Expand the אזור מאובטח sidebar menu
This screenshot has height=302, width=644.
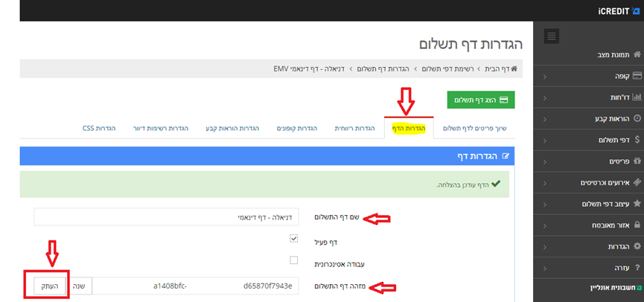[544, 225]
